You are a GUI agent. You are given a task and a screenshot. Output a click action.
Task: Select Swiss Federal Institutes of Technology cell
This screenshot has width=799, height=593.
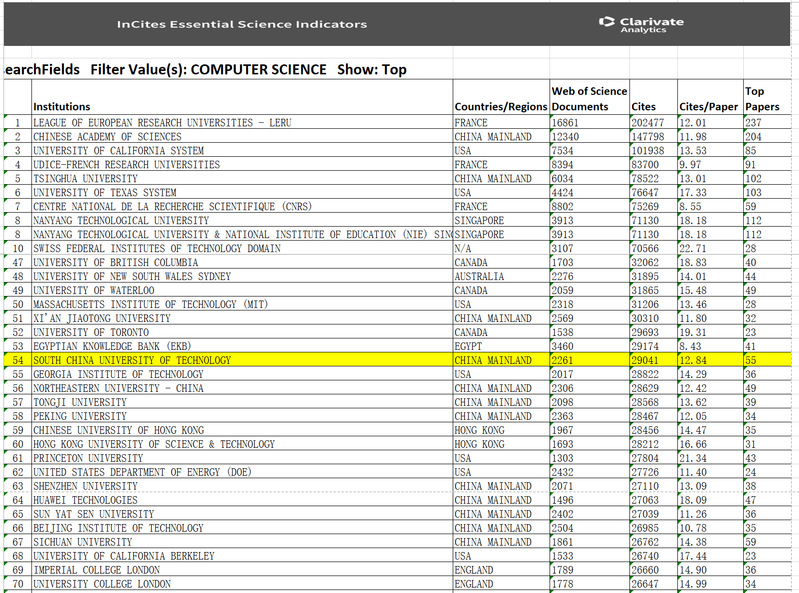click(242, 248)
